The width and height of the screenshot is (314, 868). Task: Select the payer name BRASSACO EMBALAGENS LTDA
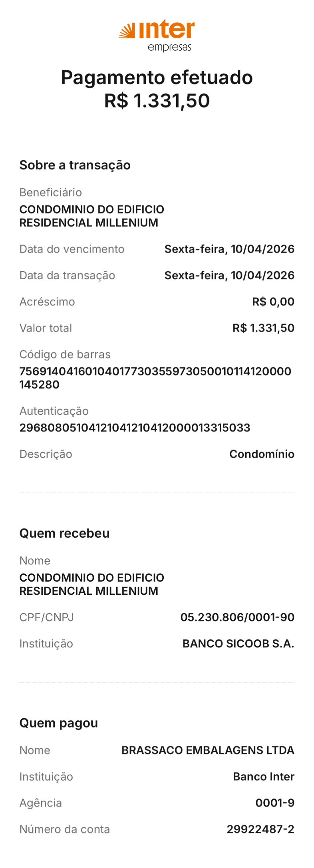208,750
